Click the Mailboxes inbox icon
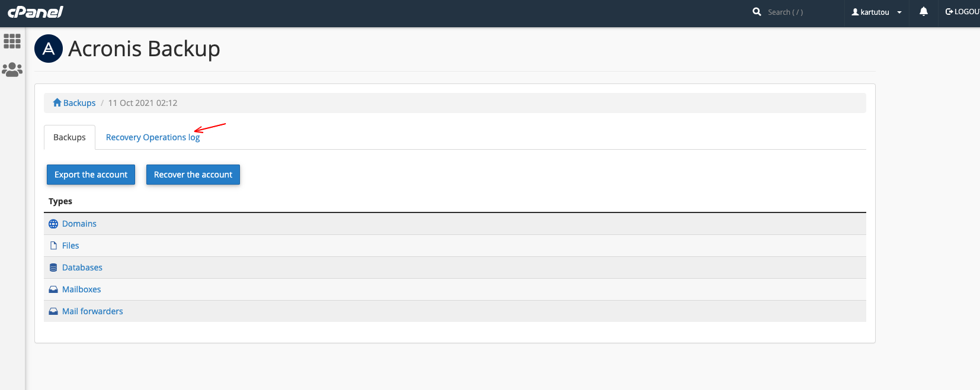This screenshot has width=980, height=390. point(53,289)
